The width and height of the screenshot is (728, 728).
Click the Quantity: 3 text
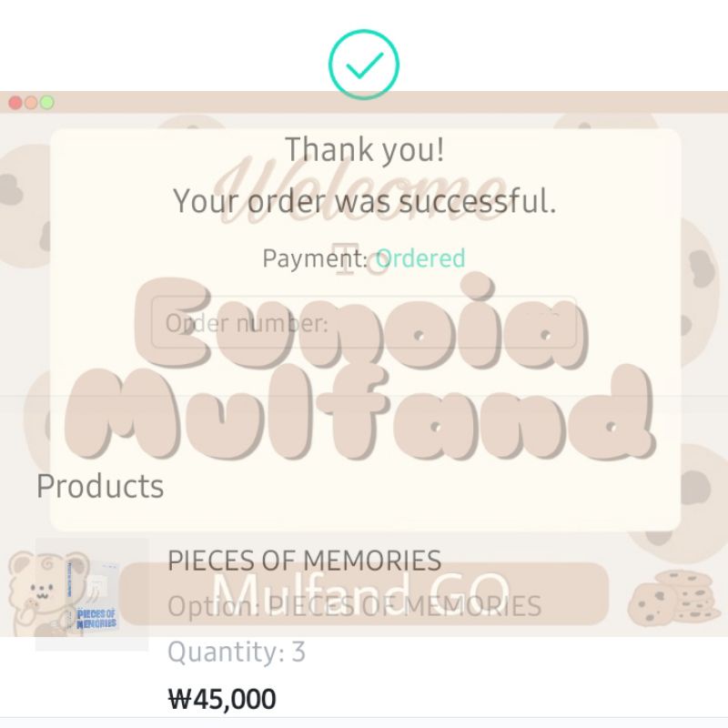click(237, 652)
